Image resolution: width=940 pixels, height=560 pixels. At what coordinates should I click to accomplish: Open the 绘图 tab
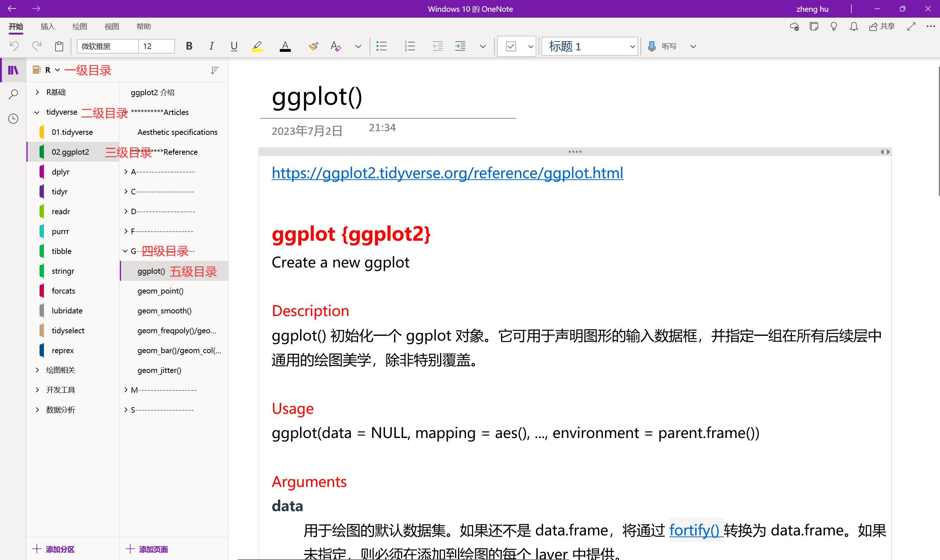80,26
